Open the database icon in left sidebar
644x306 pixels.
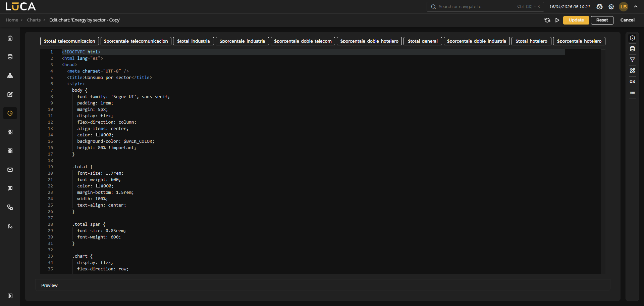coord(10,57)
